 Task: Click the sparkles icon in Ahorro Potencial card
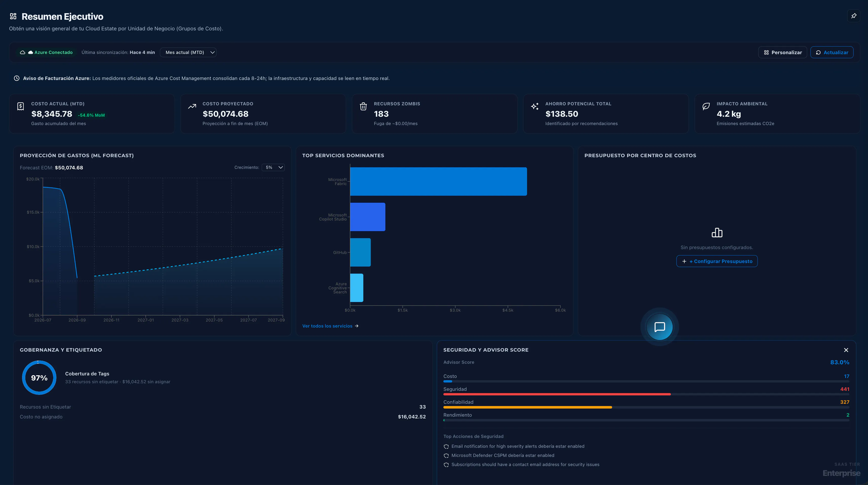coord(535,106)
